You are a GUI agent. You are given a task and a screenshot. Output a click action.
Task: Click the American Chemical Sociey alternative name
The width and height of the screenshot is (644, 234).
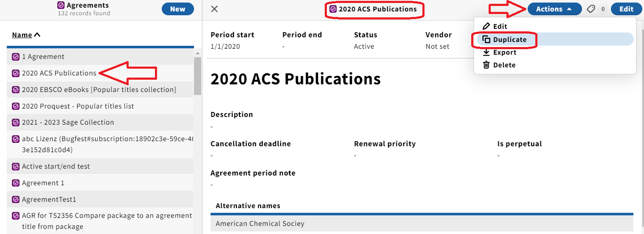pyautogui.click(x=260, y=223)
